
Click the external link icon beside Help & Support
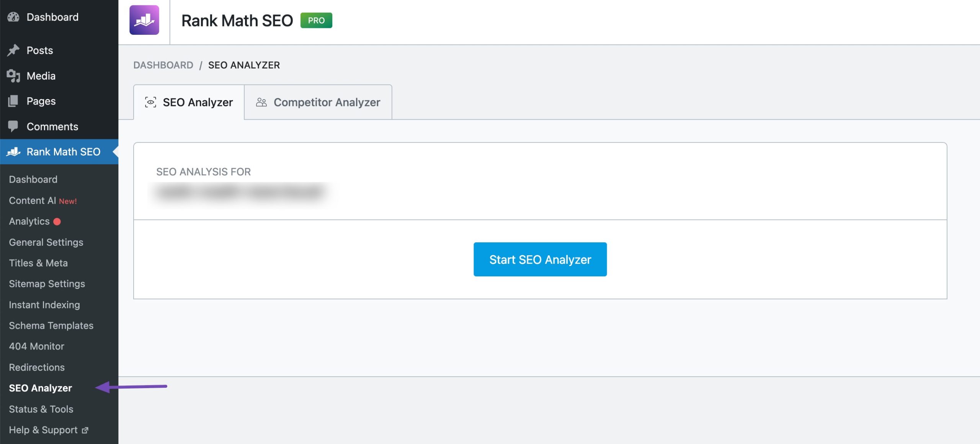(85, 430)
